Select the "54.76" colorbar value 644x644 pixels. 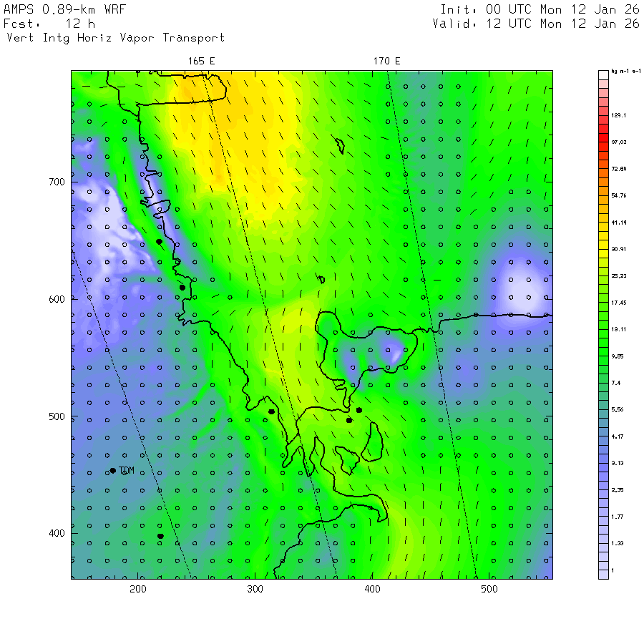[618, 195]
